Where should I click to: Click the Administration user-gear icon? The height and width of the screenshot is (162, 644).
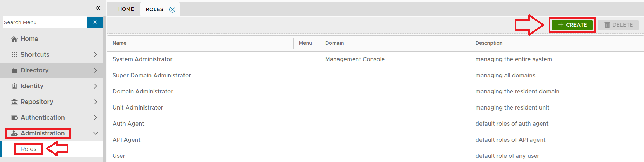tap(14, 133)
